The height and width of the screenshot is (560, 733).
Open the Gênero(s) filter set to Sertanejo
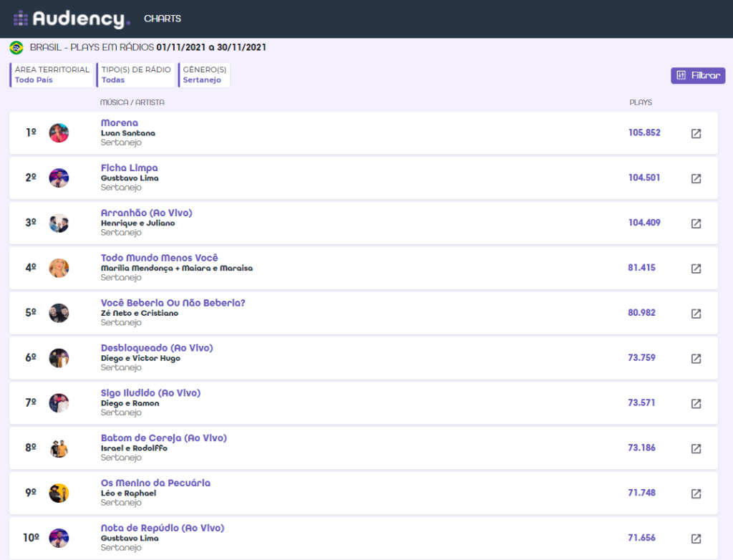coord(204,75)
